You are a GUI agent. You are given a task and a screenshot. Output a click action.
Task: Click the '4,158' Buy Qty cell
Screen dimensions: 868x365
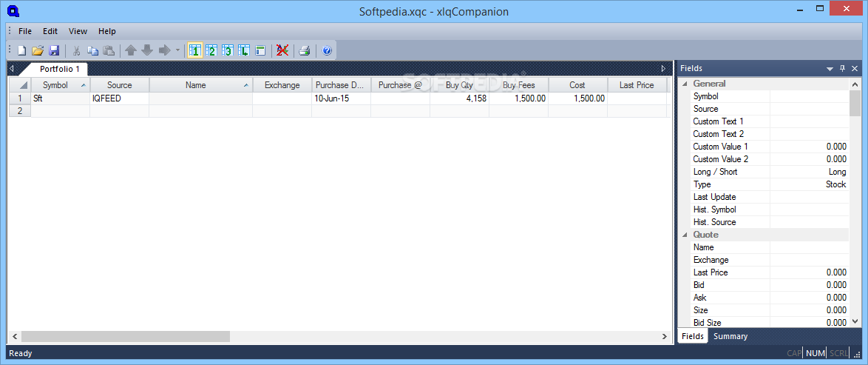(459, 98)
